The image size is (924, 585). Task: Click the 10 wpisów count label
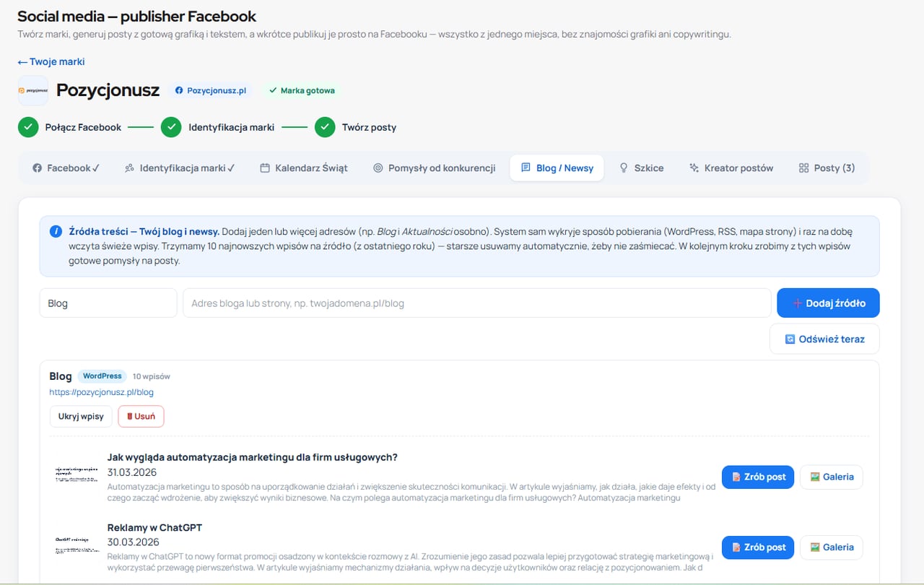[152, 376]
